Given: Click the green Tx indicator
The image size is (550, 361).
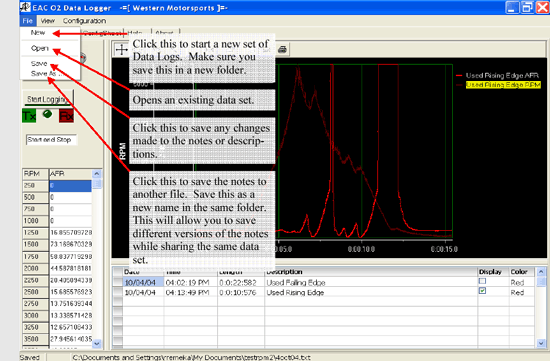Looking at the screenshot, I should coord(29,115).
